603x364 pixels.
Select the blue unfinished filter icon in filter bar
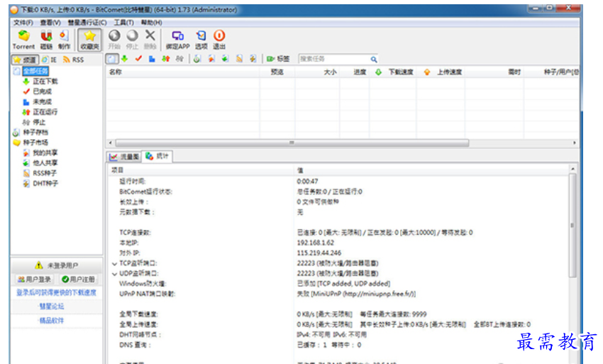pyautogui.click(x=152, y=59)
